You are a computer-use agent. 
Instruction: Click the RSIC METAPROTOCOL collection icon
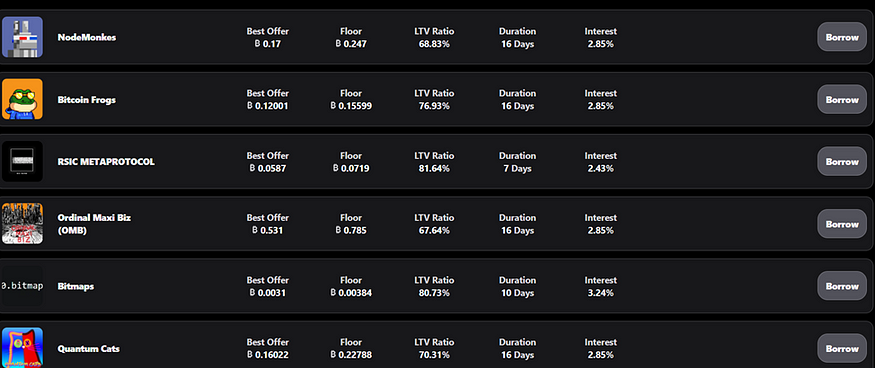click(x=22, y=161)
